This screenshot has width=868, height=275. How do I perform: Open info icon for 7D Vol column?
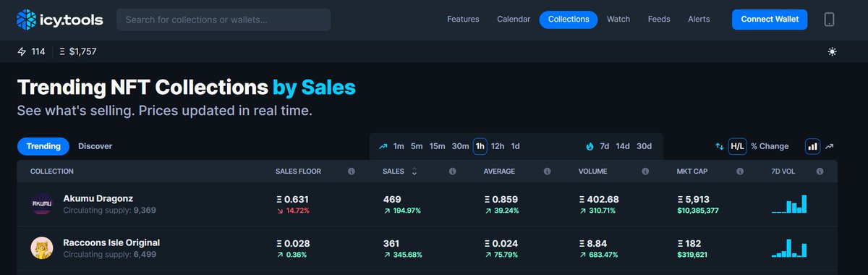coord(820,172)
